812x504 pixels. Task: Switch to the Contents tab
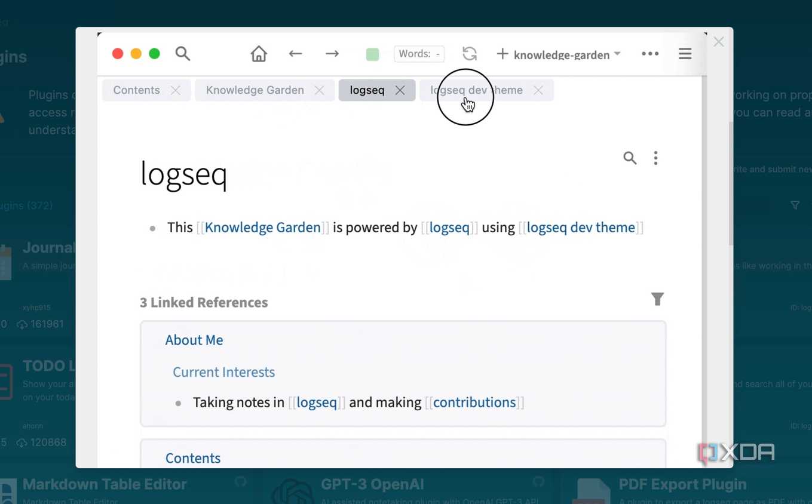[x=137, y=90]
